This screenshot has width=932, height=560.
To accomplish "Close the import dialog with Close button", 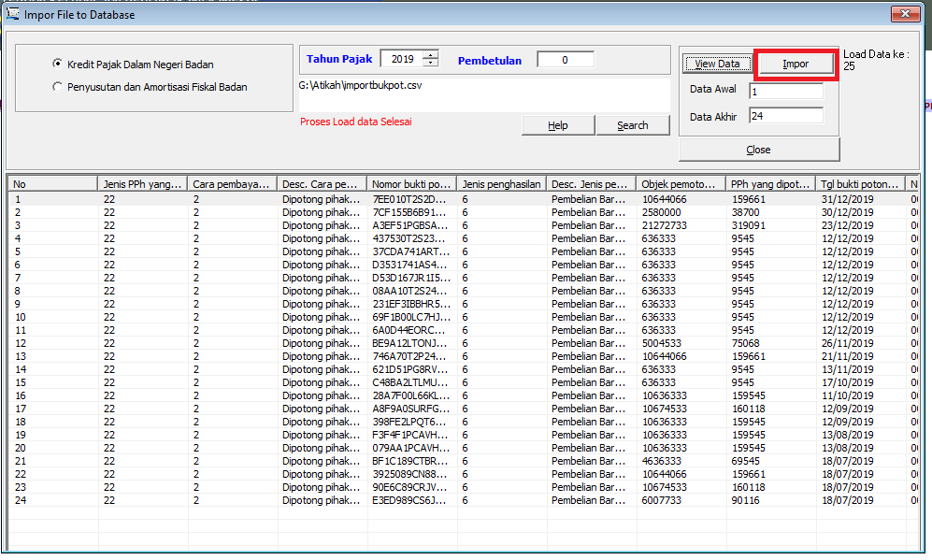I will pyautogui.click(x=758, y=150).
